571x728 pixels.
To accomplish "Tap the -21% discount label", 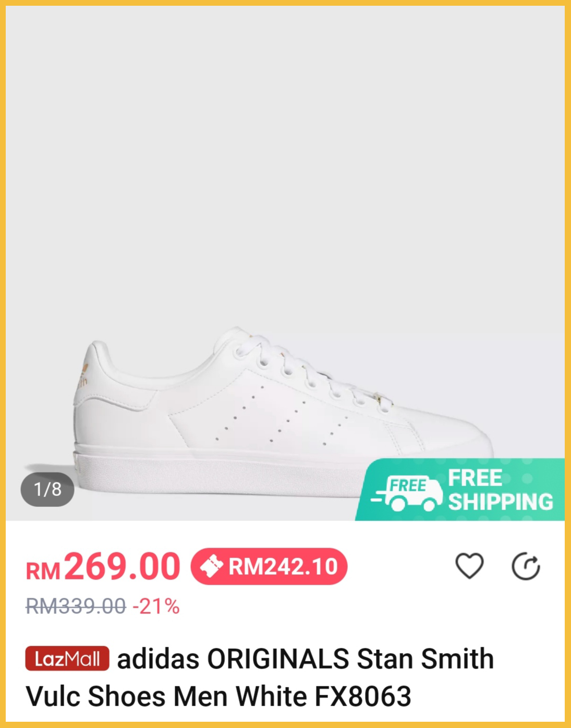I will pos(156,606).
